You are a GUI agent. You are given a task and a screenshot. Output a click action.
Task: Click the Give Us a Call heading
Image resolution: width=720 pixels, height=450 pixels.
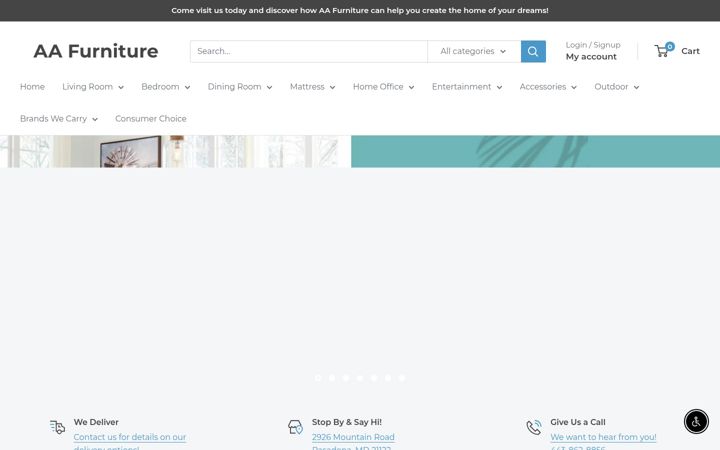[x=578, y=422]
